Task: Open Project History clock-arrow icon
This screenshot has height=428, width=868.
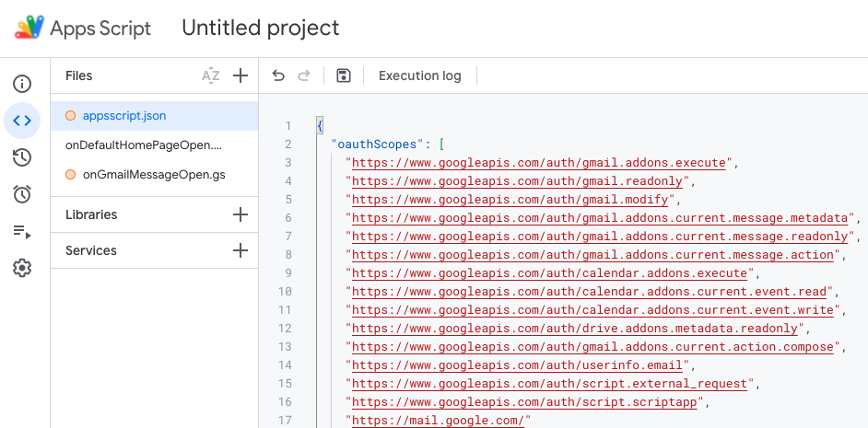Action: pyautogui.click(x=22, y=157)
